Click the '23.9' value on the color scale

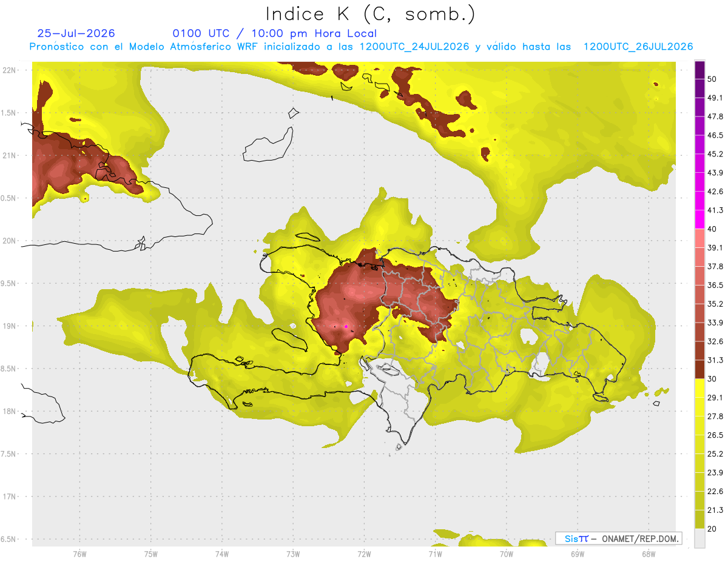[x=715, y=472]
